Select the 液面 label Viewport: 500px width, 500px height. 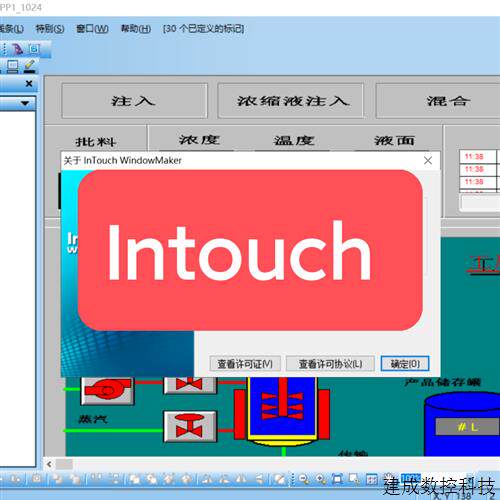pos(394,140)
